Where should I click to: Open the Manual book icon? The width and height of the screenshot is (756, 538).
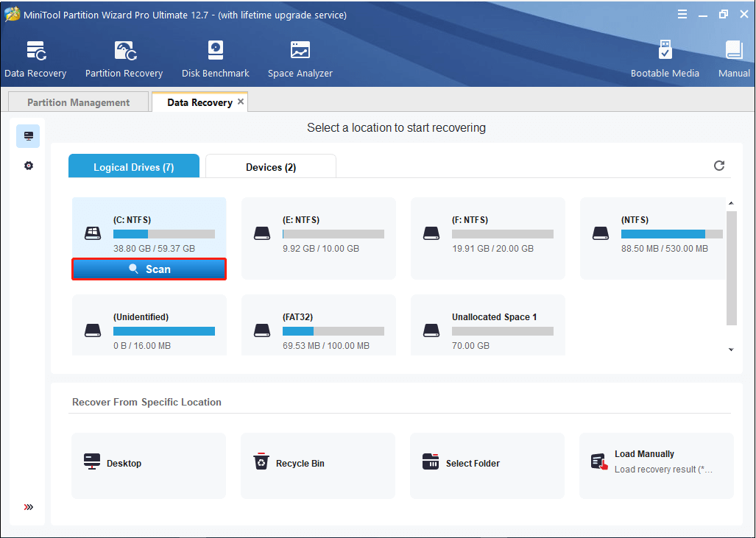(734, 50)
